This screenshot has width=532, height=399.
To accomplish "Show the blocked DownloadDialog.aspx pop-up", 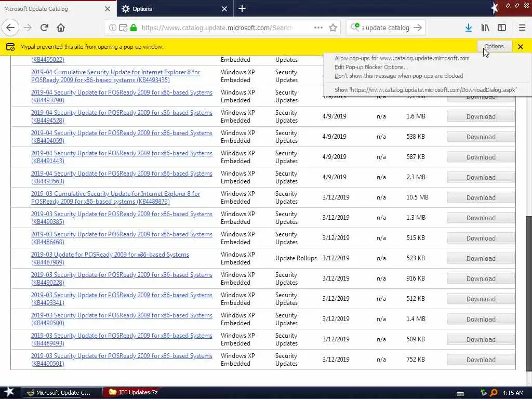I will (x=425, y=90).
